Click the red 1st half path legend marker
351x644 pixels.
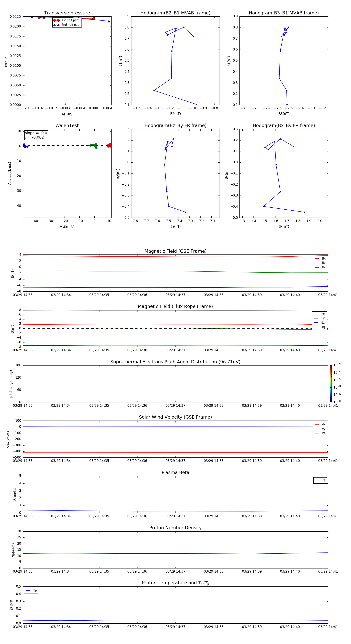pos(57,20)
